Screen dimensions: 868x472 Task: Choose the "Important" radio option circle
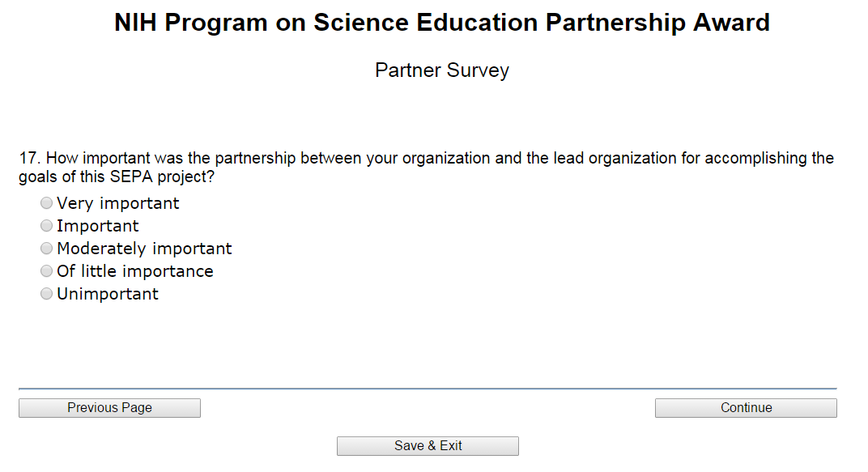(x=47, y=226)
